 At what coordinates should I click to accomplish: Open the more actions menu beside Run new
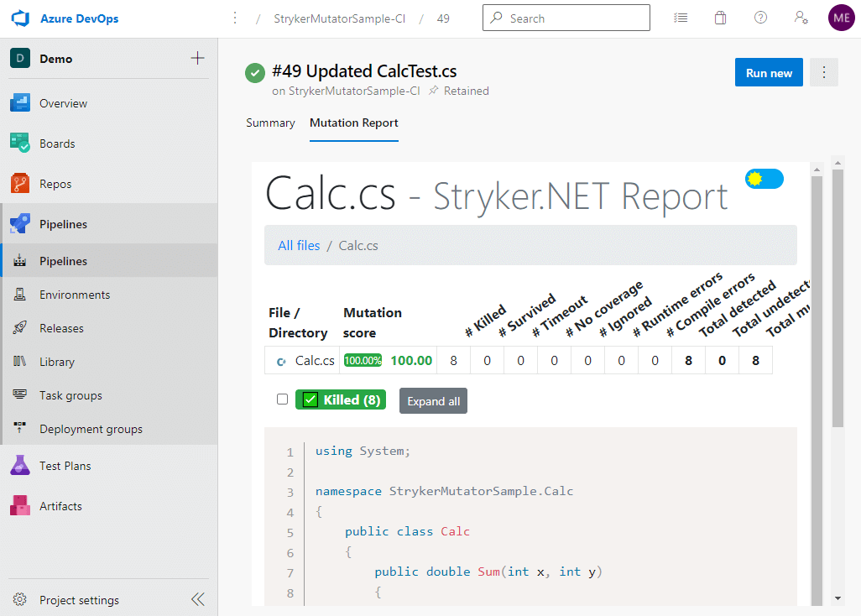[x=824, y=72]
